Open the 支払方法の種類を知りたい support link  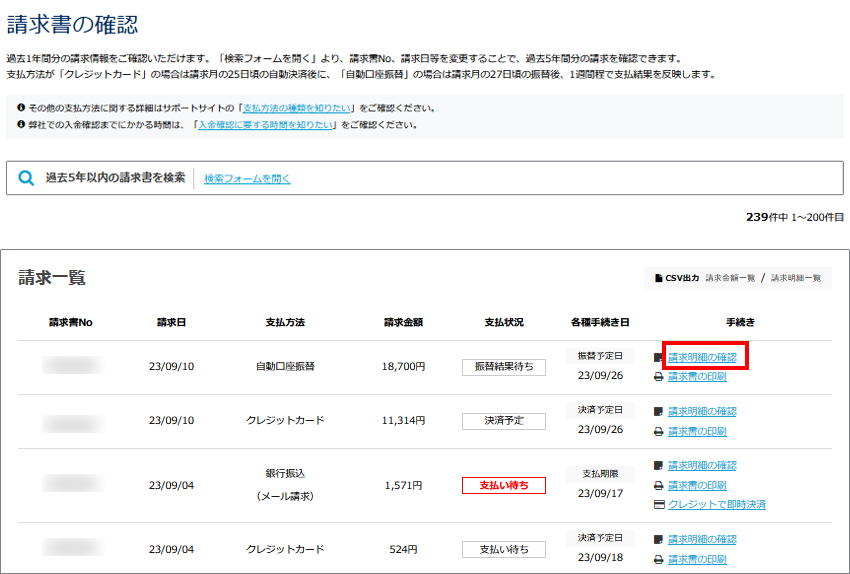(298, 107)
